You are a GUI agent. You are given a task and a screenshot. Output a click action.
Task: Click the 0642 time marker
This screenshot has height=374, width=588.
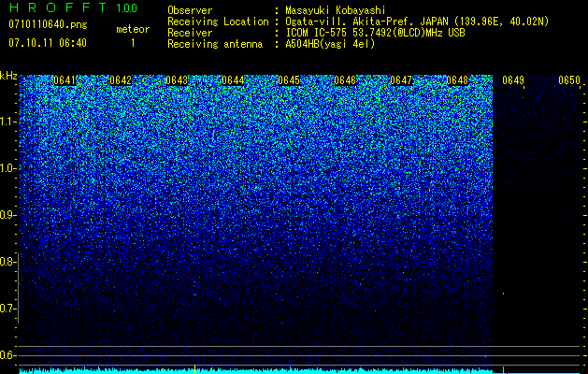(121, 80)
